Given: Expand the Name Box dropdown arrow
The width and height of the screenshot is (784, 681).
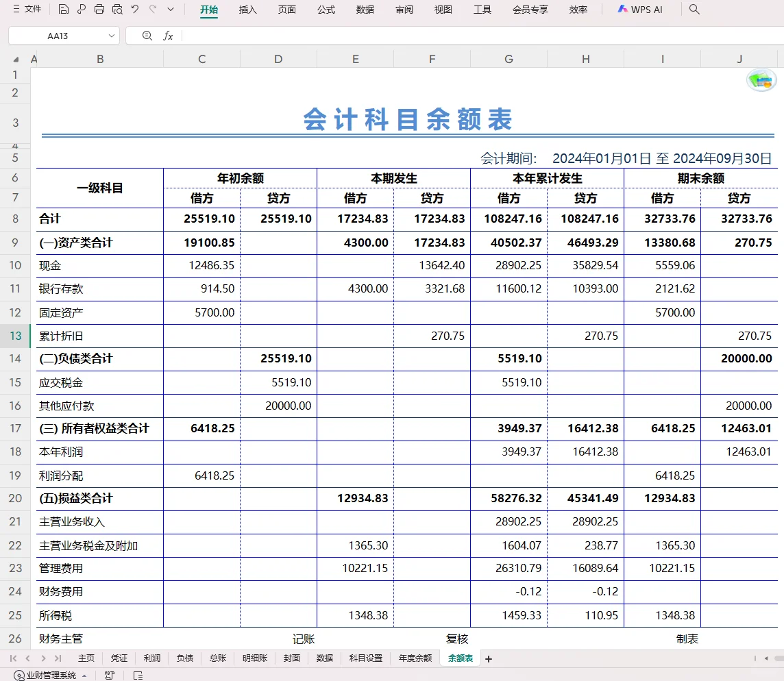Looking at the screenshot, I should pyautogui.click(x=112, y=36).
